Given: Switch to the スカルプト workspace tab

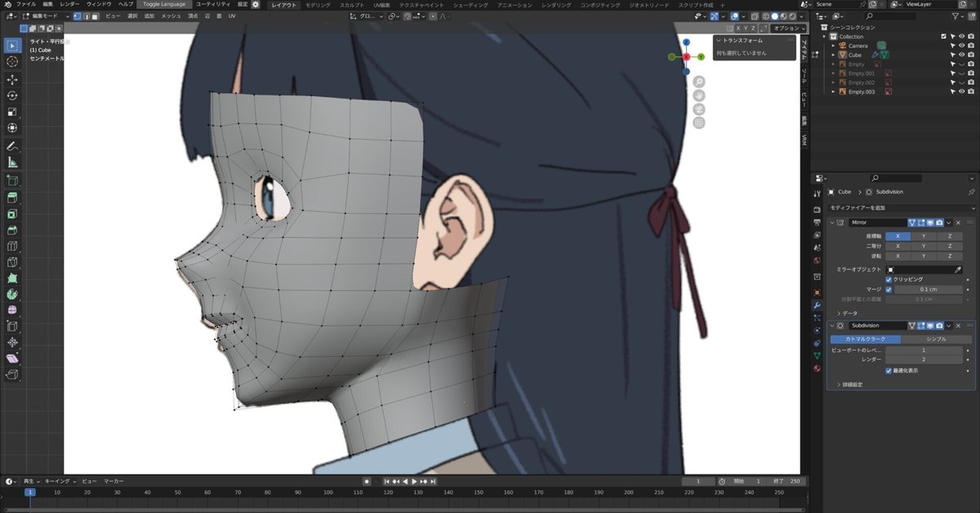Looking at the screenshot, I should [x=351, y=4].
